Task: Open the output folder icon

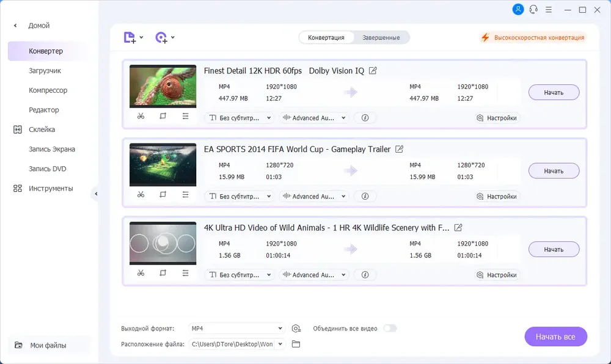Action: 296,344
